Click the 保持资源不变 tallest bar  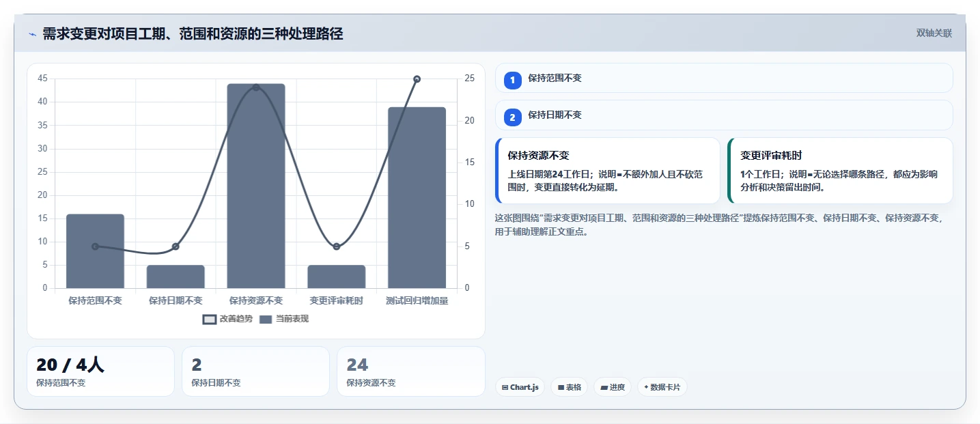coord(256,186)
